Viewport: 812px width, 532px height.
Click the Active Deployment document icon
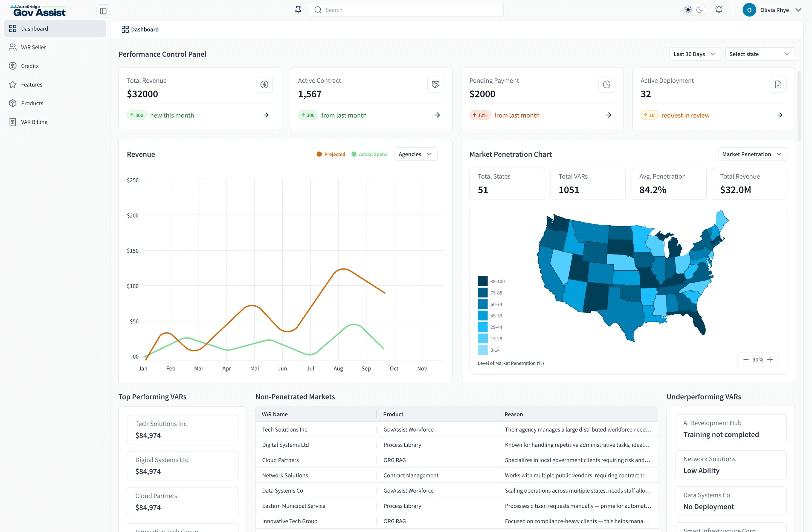(778, 84)
